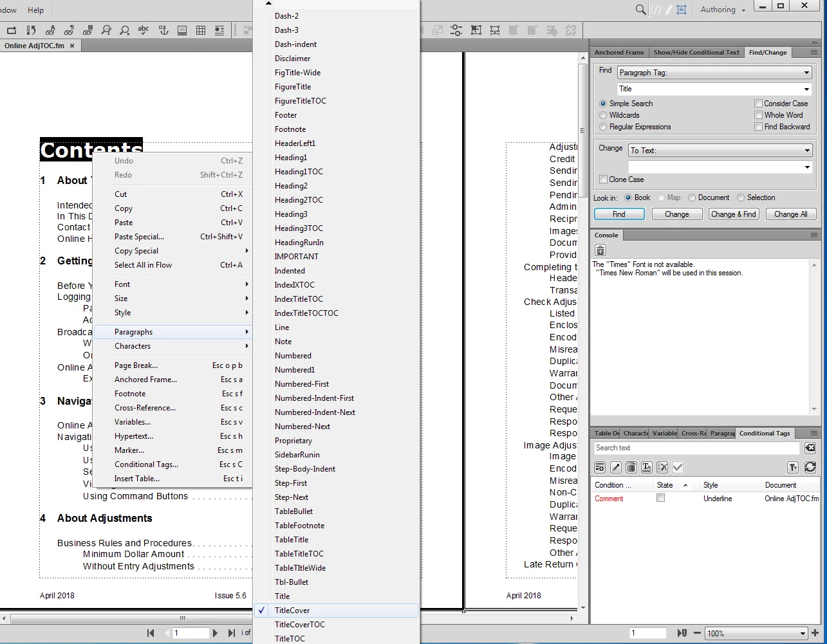
Task: Select the Document look-in radio button
Action: (692, 198)
